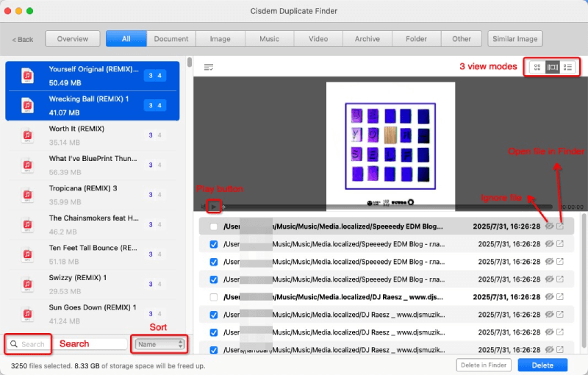Check the unchecked Speeeedy EDM Blog file checkbox
Viewport: 588px width, 375px height.
[x=214, y=226]
